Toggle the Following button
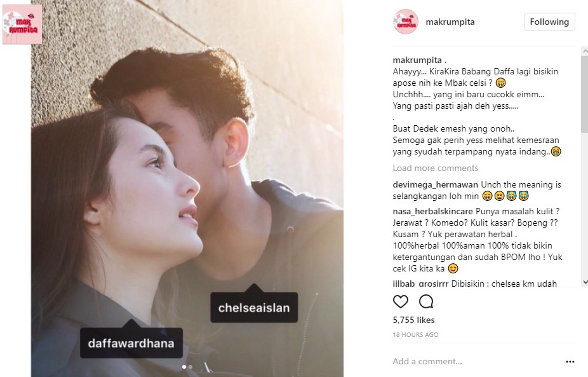The width and height of the screenshot is (588, 377). 549,22
